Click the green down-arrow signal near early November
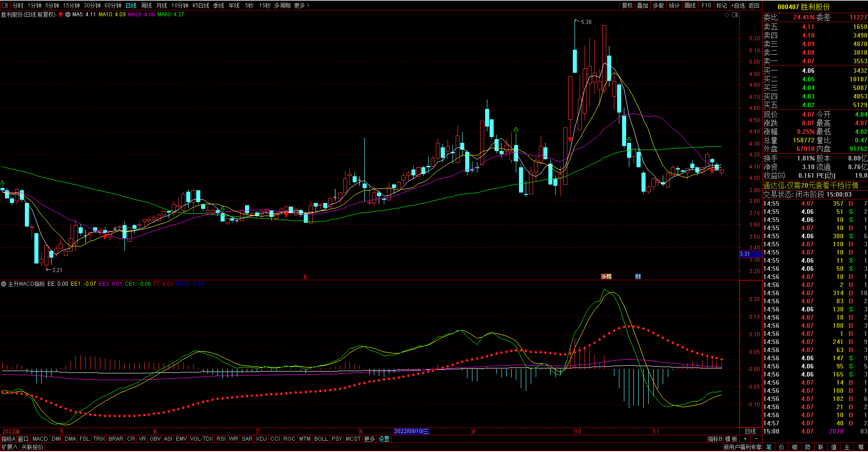This screenshot has height=452, width=868. tap(629, 140)
